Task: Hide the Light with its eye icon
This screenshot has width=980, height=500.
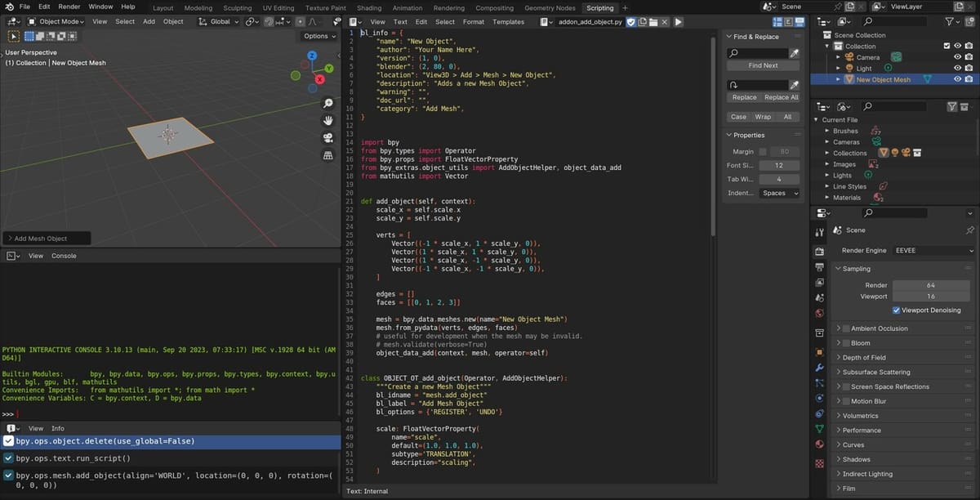Action: pyautogui.click(x=957, y=69)
